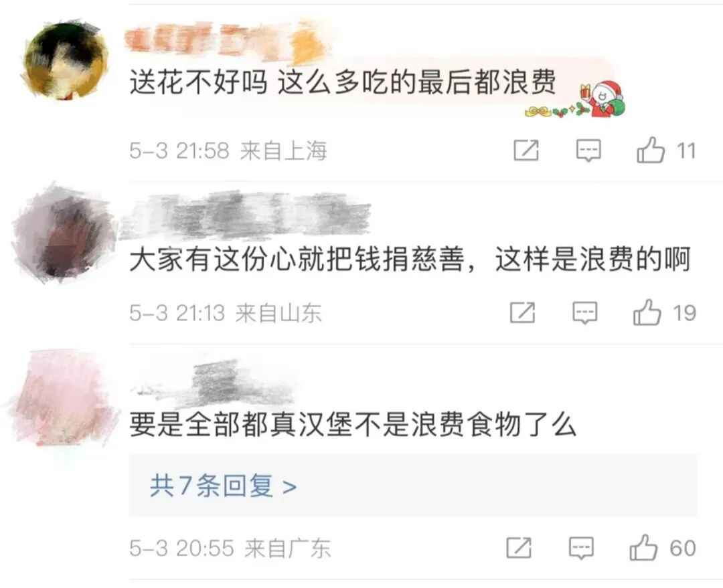This screenshot has height=588, width=723.
Task: Select the comment text 送花不好吗
Action: click(x=198, y=83)
